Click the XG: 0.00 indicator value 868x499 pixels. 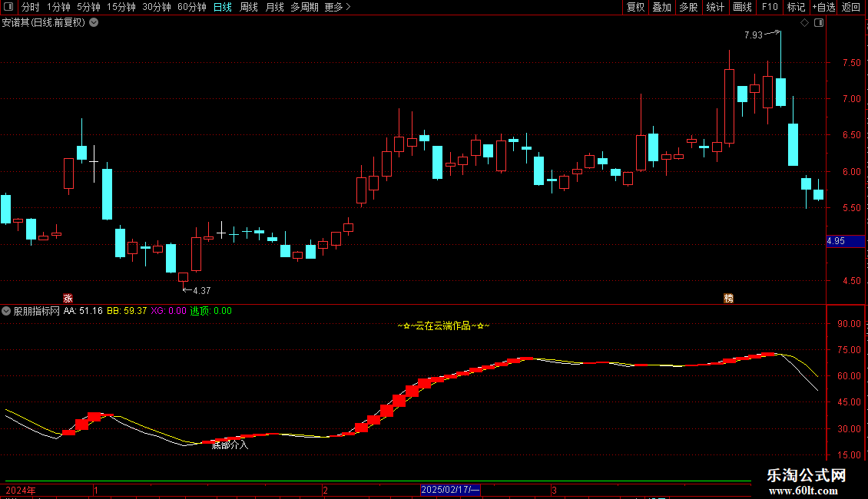[168, 311]
